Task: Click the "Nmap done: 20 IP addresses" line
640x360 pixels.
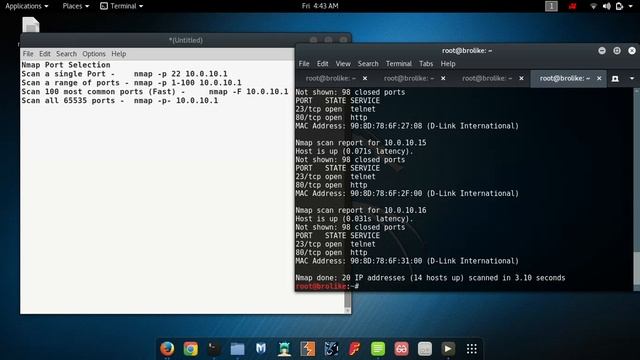Action: (x=430, y=278)
